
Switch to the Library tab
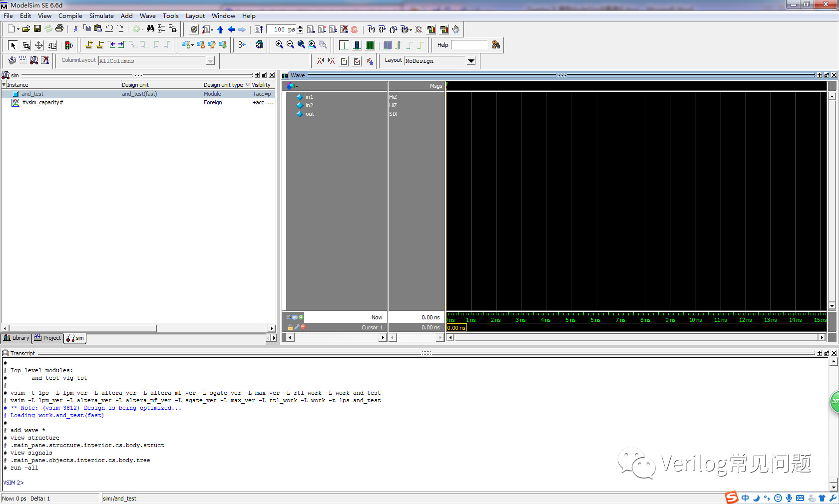[16, 338]
